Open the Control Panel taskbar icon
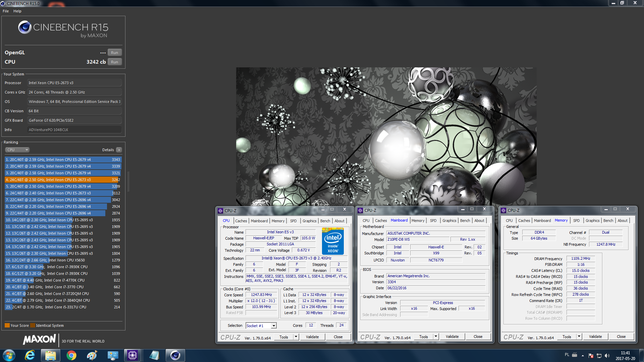Viewport: 644px width, 362px height. (113, 355)
